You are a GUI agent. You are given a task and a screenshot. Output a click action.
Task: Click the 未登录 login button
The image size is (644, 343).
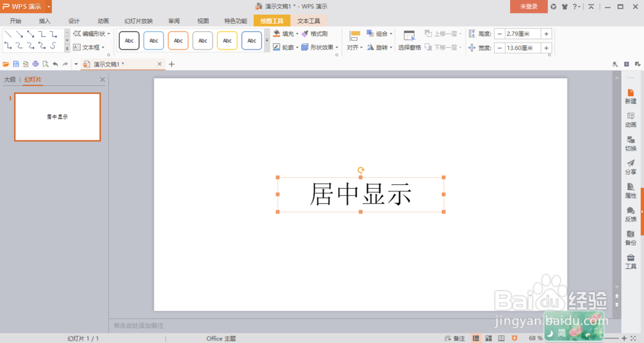click(x=529, y=6)
